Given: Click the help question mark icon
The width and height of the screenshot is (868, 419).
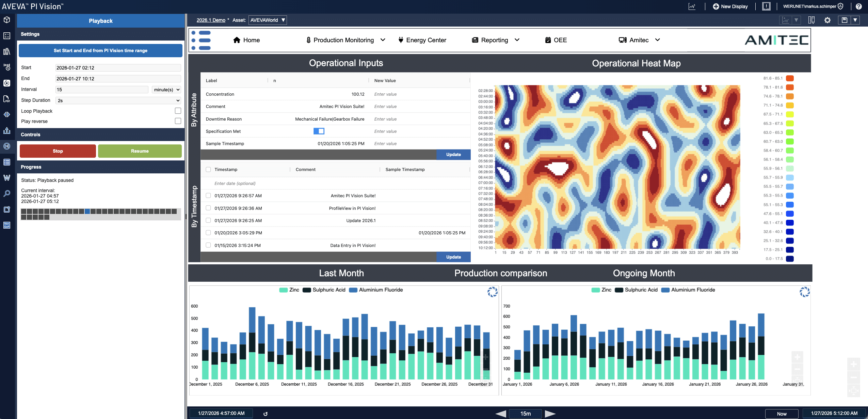Looking at the screenshot, I should [859, 6].
